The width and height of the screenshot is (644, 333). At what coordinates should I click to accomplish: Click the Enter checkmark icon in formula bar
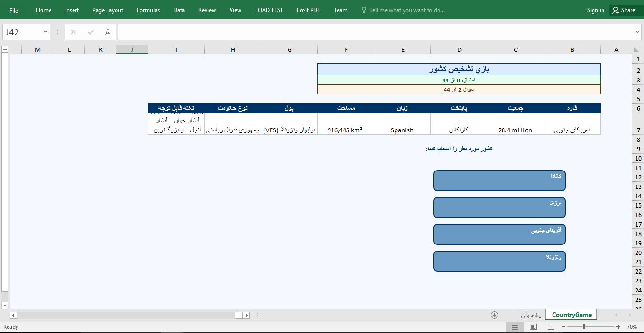coord(91,32)
